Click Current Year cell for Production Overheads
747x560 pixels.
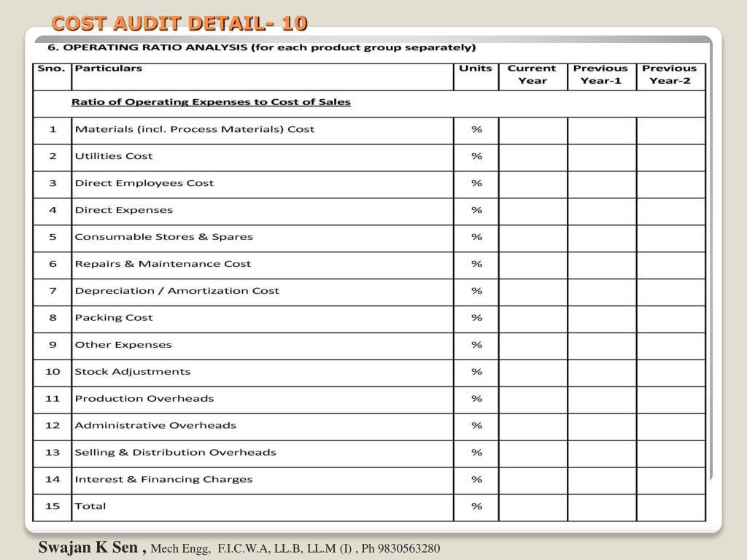point(533,400)
